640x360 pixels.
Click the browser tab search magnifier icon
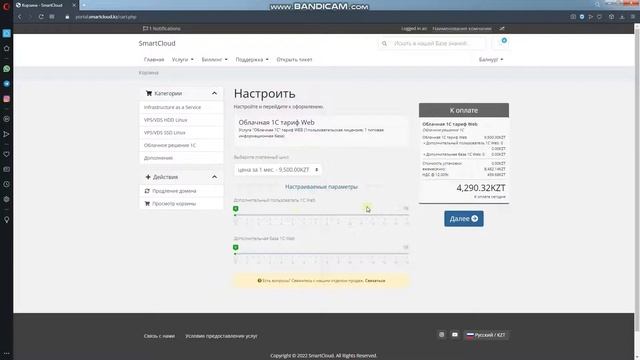pyautogui.click(x=597, y=5)
